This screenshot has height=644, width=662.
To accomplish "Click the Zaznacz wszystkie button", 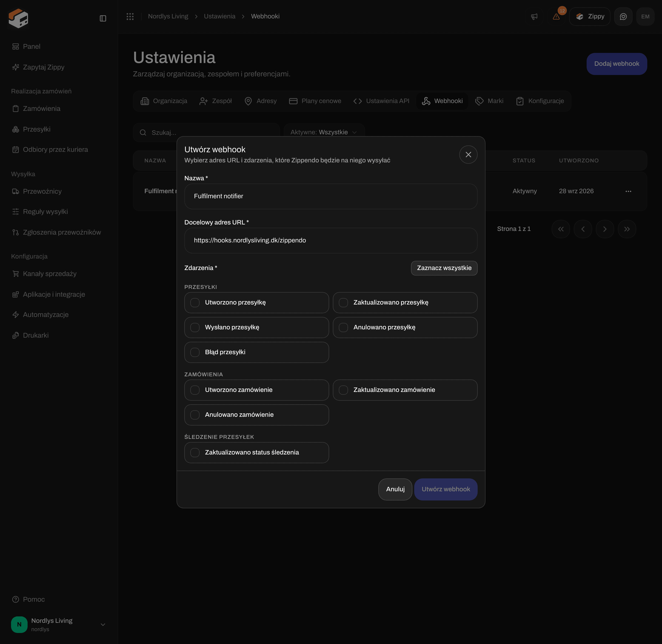I will point(444,268).
